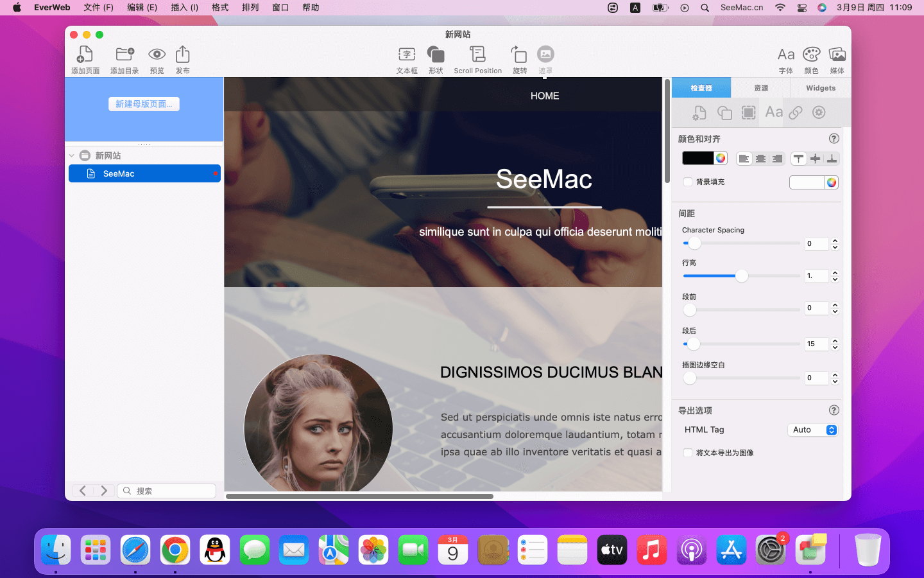Open the 格式 menu in menu bar
This screenshot has height=578, width=924.
[x=220, y=8]
